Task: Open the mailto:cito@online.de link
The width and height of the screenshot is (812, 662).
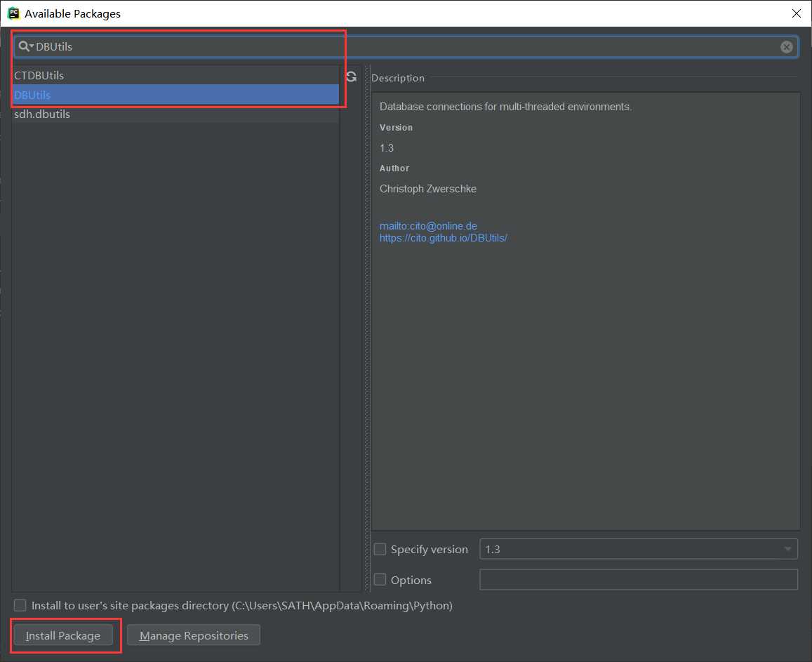Action: click(427, 226)
